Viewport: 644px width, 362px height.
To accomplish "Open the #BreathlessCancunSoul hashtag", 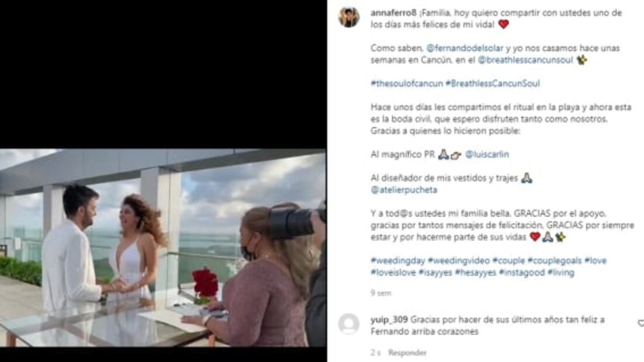I will 493,83.
